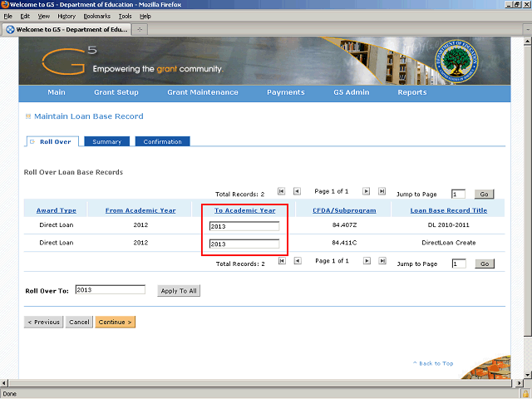Open the Main navigation item
532x399 pixels.
click(57, 92)
